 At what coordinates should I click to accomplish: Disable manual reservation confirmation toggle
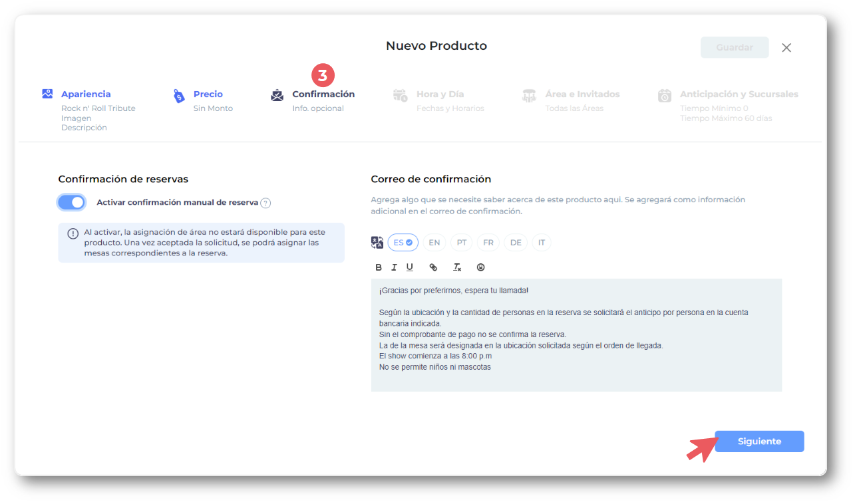(71, 202)
